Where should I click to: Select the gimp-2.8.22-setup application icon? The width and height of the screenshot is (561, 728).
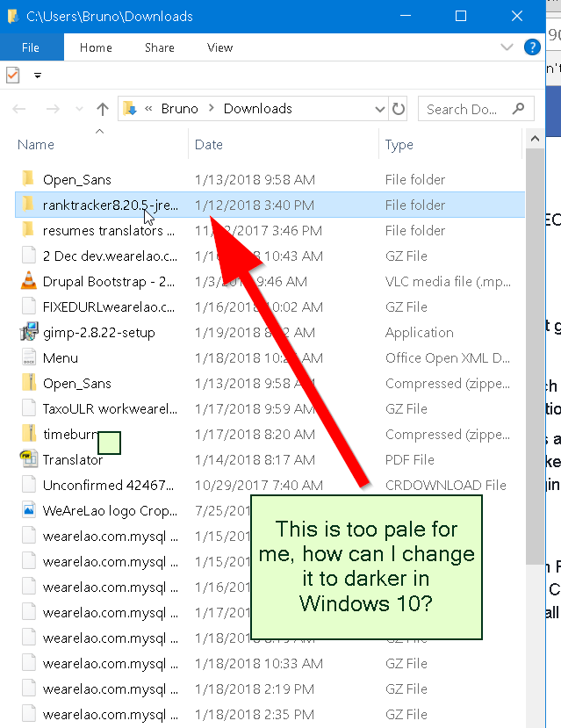point(27,333)
